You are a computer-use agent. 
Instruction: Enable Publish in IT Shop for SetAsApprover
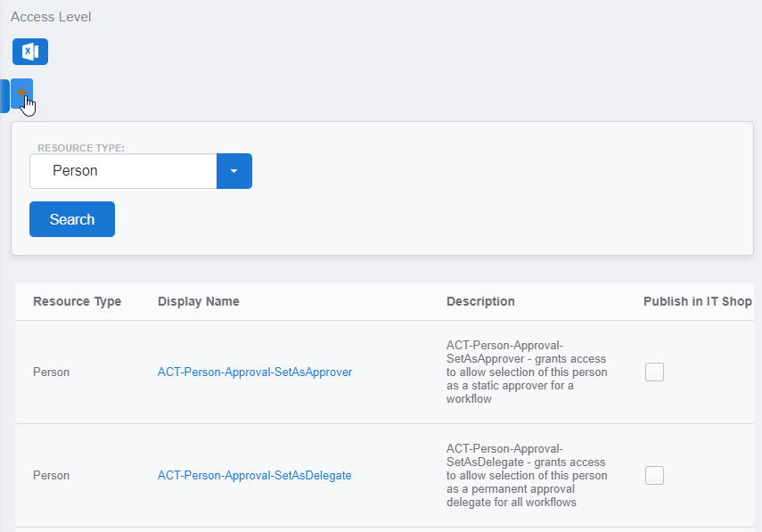[654, 372]
